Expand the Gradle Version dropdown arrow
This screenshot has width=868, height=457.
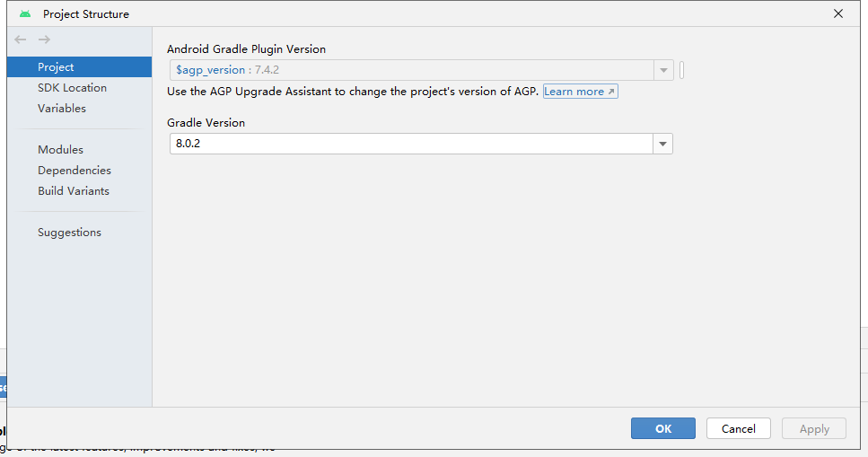click(x=663, y=144)
